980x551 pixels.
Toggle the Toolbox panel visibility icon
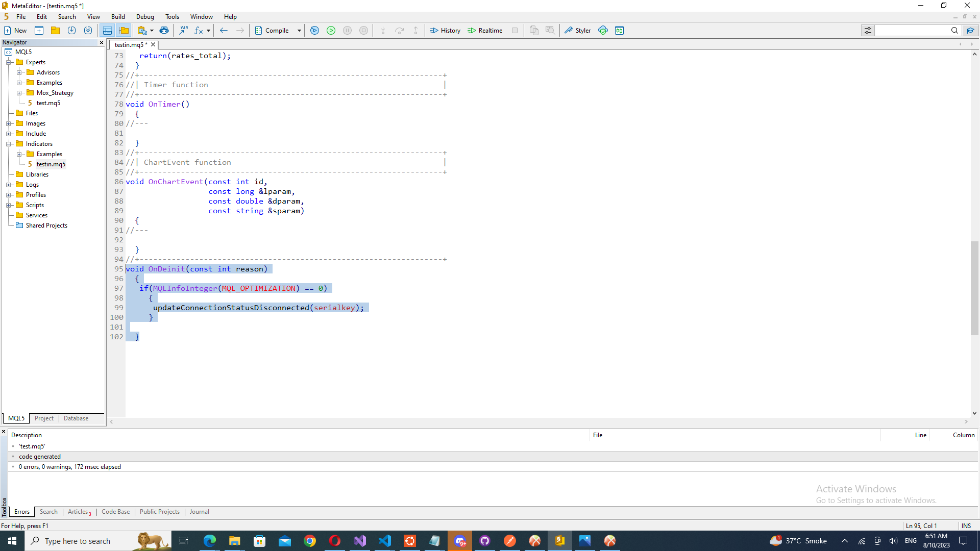[x=107, y=31]
